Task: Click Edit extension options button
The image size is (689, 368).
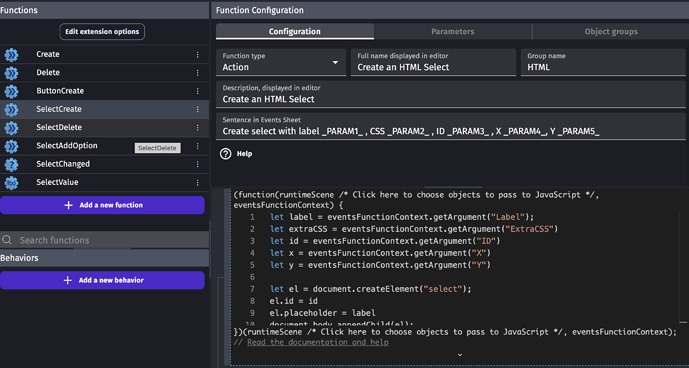Action: point(102,32)
